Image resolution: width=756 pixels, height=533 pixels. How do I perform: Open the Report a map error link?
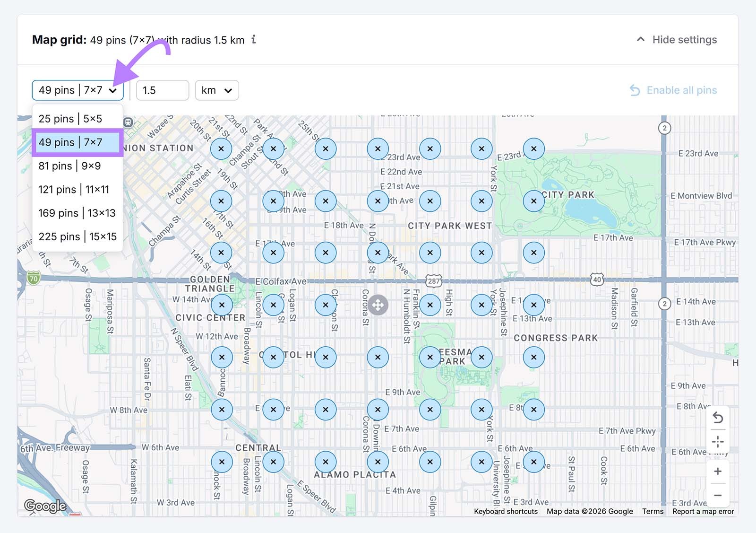pos(704,511)
